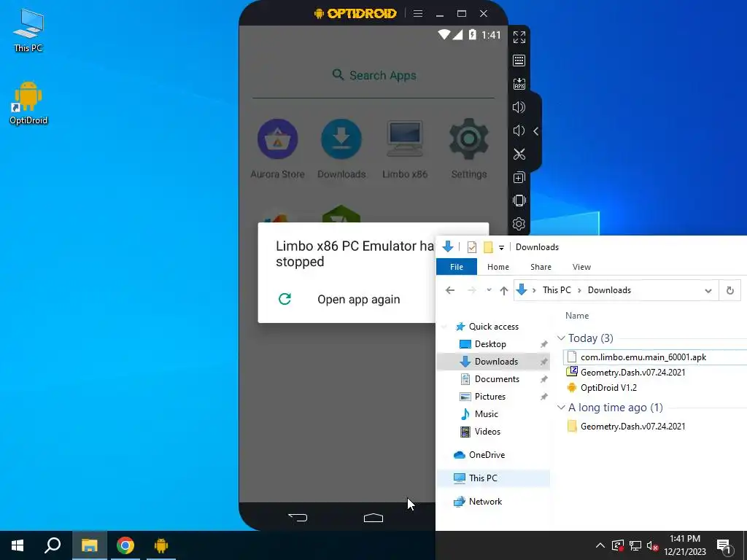Expand the address bar history dropdown
The width and height of the screenshot is (747, 560).
pyautogui.click(x=708, y=290)
